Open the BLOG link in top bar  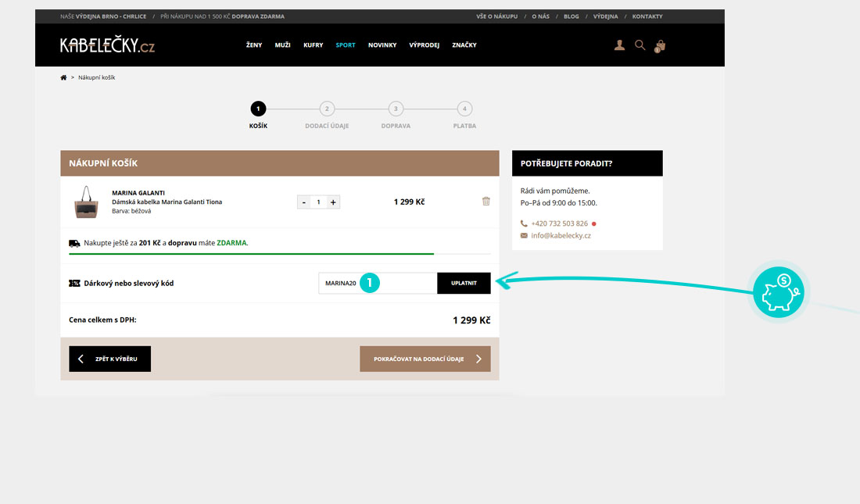pyautogui.click(x=571, y=16)
